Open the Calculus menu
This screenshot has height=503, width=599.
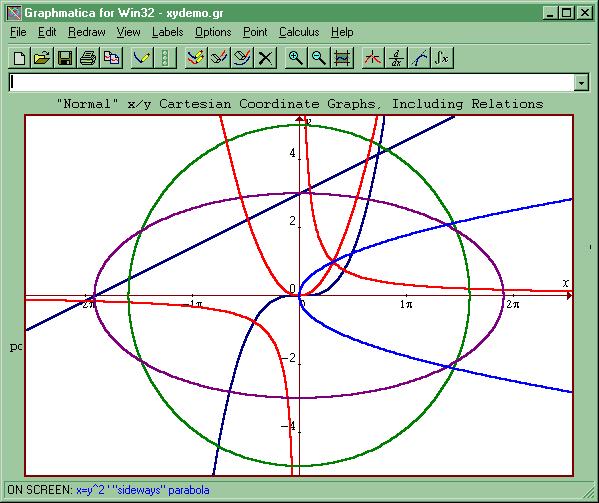[x=299, y=32]
